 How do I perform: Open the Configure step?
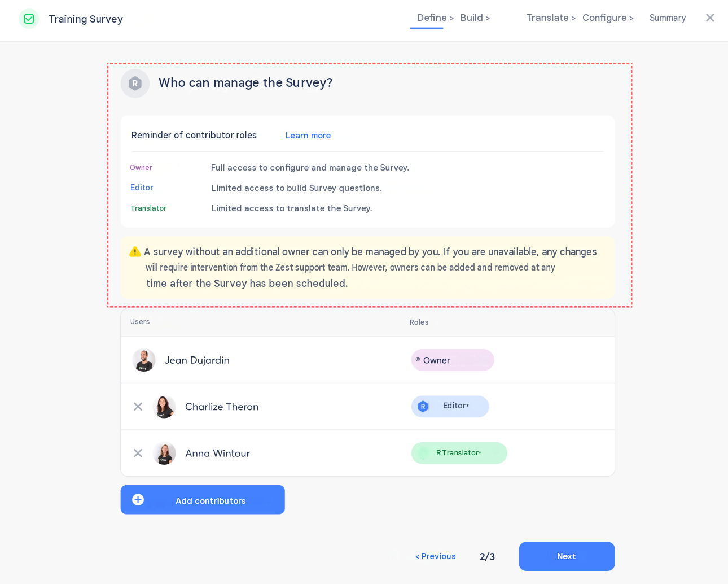coord(608,18)
